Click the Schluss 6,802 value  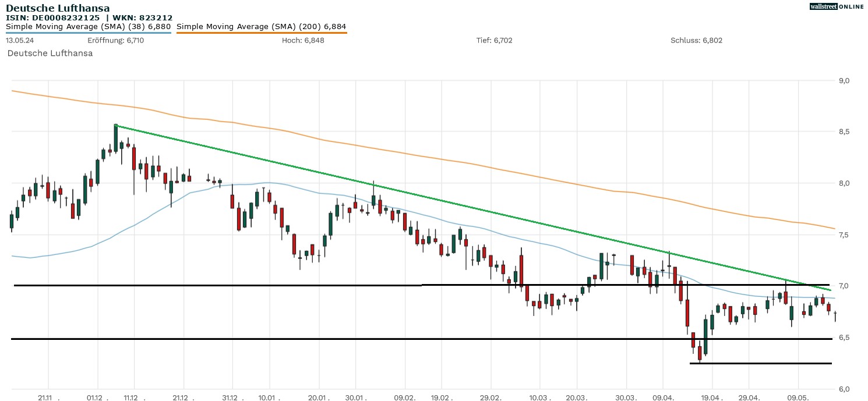(x=696, y=40)
